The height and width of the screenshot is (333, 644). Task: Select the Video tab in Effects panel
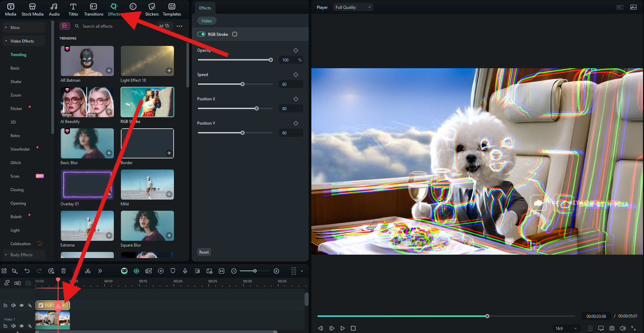coord(207,21)
